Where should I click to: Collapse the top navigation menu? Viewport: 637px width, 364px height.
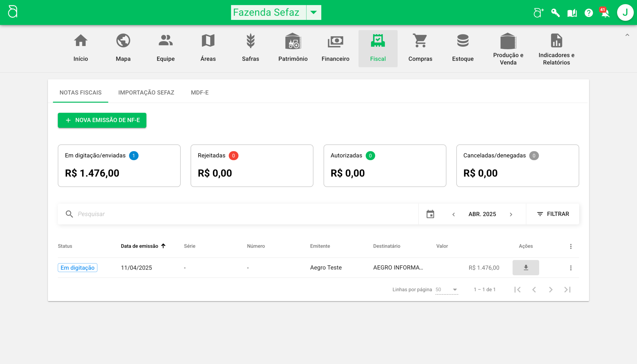627,35
